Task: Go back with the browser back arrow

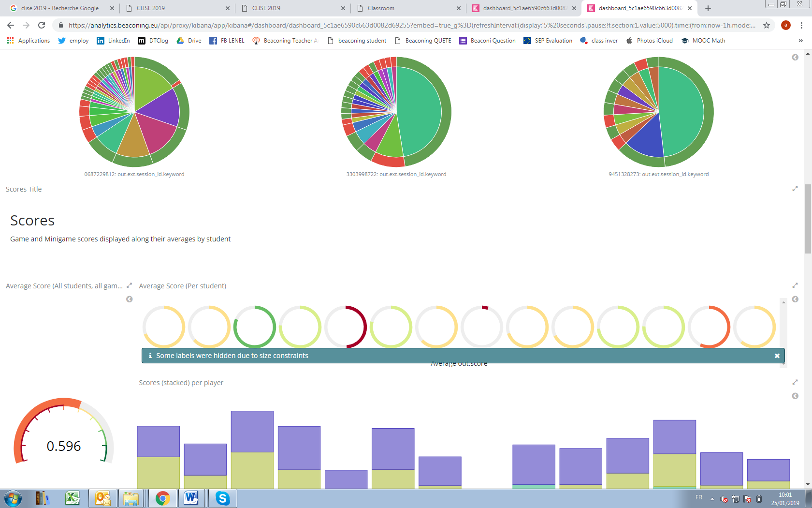Action: [x=11, y=25]
